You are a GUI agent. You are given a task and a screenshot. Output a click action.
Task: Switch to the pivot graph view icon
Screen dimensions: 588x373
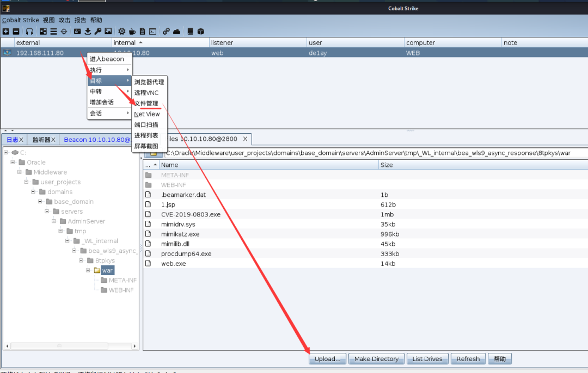coord(43,32)
